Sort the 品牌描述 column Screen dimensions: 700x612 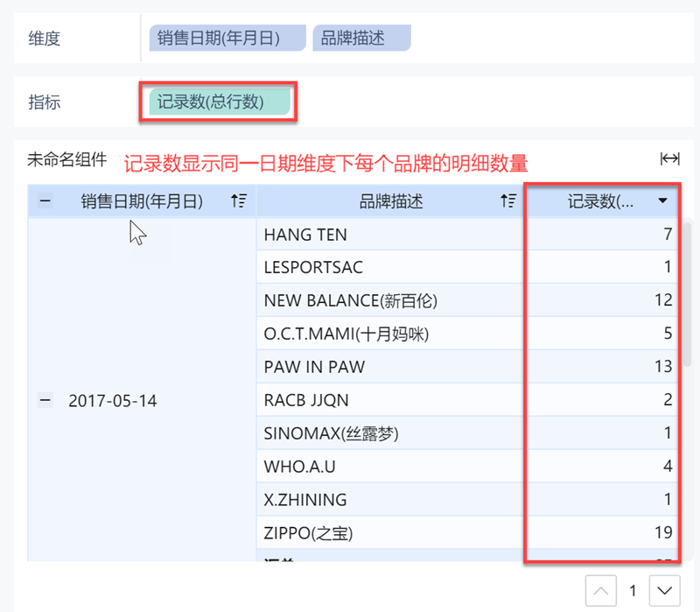click(508, 201)
